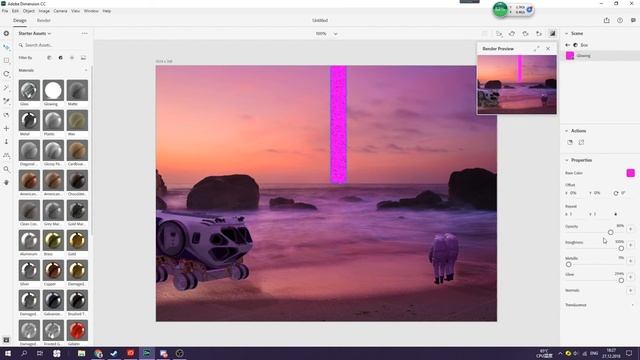Add image to Metallic property
The width and height of the screenshot is (640, 360).
tap(631, 261)
